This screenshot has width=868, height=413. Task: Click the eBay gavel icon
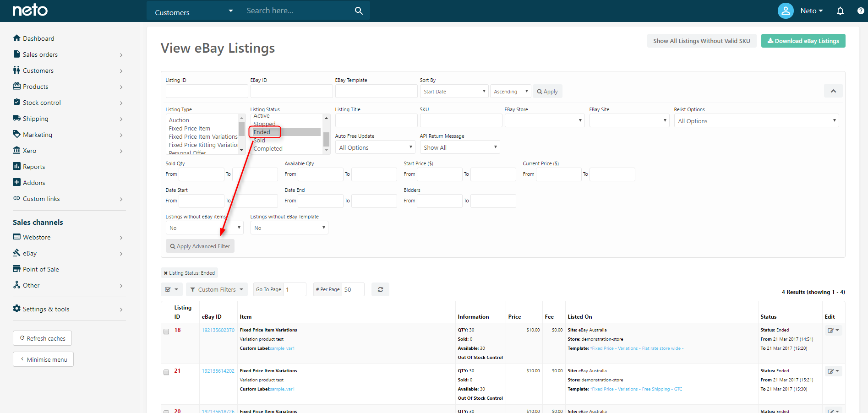pyautogui.click(x=17, y=253)
